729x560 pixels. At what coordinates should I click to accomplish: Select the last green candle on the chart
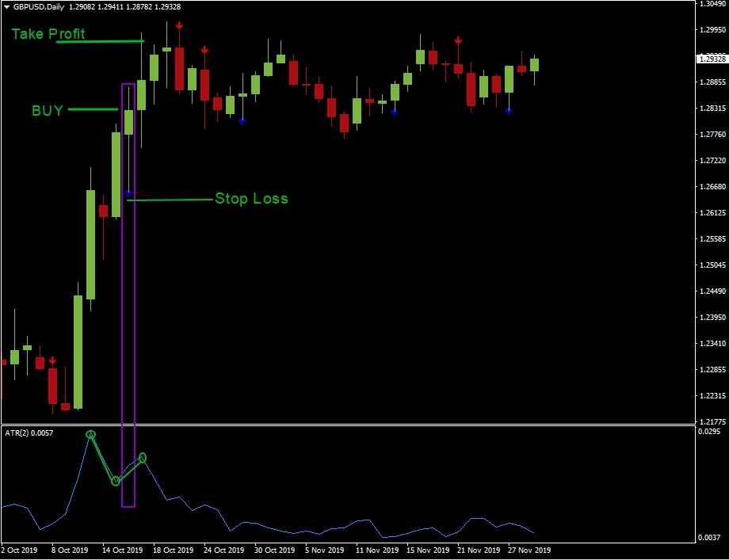[x=534, y=65]
